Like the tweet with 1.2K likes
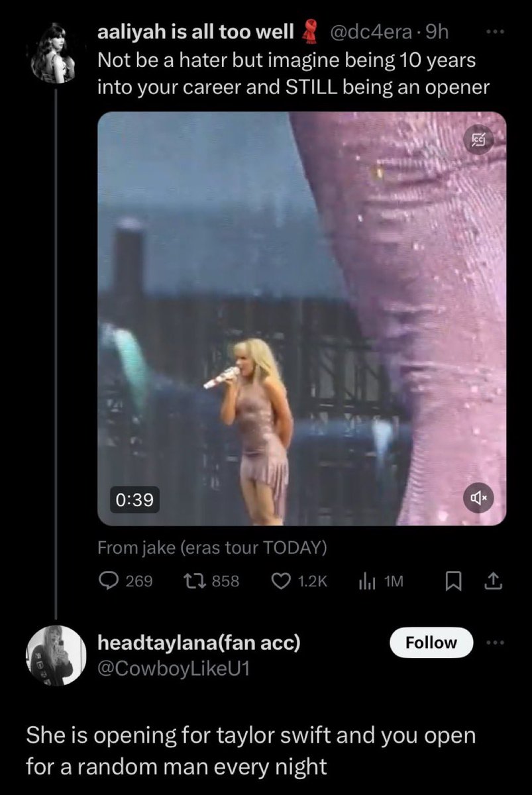 300,581
